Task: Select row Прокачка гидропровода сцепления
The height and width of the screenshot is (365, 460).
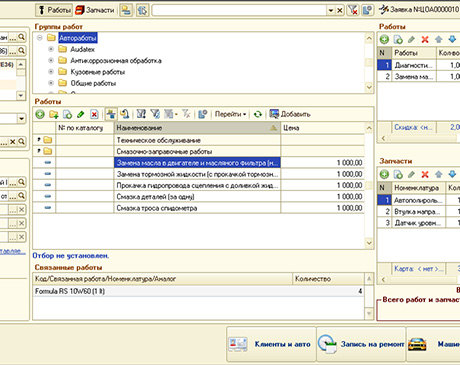Action: [197, 185]
